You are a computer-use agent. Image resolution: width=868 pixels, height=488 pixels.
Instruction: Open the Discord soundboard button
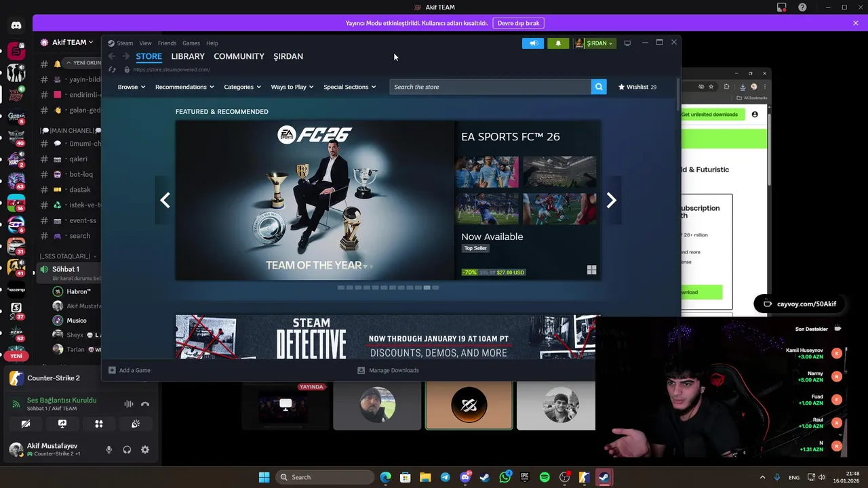click(136, 424)
